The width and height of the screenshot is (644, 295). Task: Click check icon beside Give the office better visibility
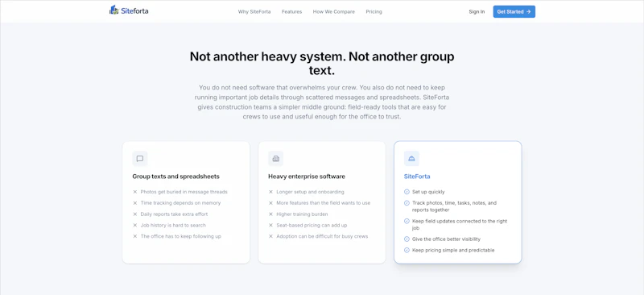point(407,239)
